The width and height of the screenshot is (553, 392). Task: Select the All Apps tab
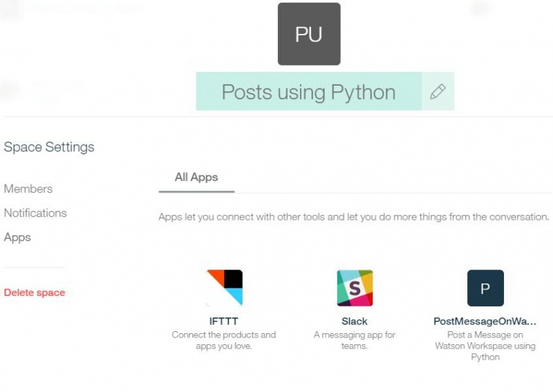[x=196, y=177]
